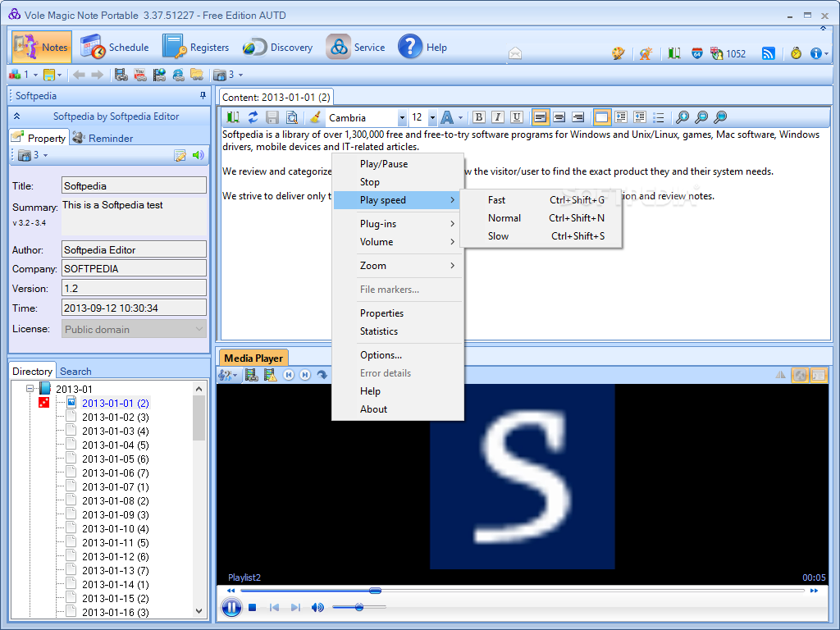Open the Service module
This screenshot has width=840, height=630.
(356, 47)
